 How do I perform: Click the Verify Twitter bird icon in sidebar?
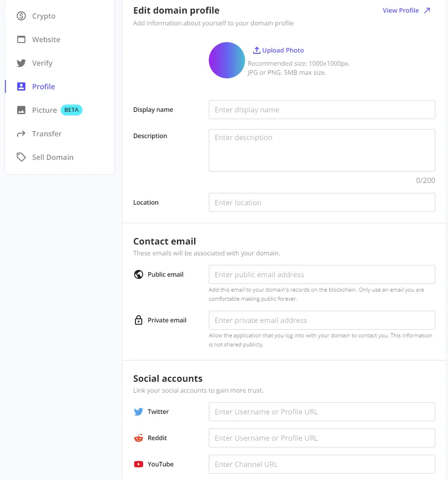[x=21, y=63]
